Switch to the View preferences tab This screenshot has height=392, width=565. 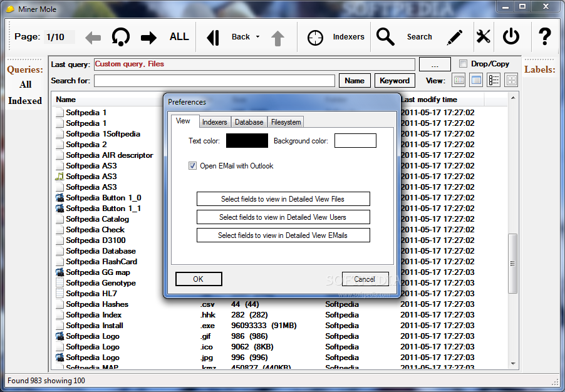183,121
